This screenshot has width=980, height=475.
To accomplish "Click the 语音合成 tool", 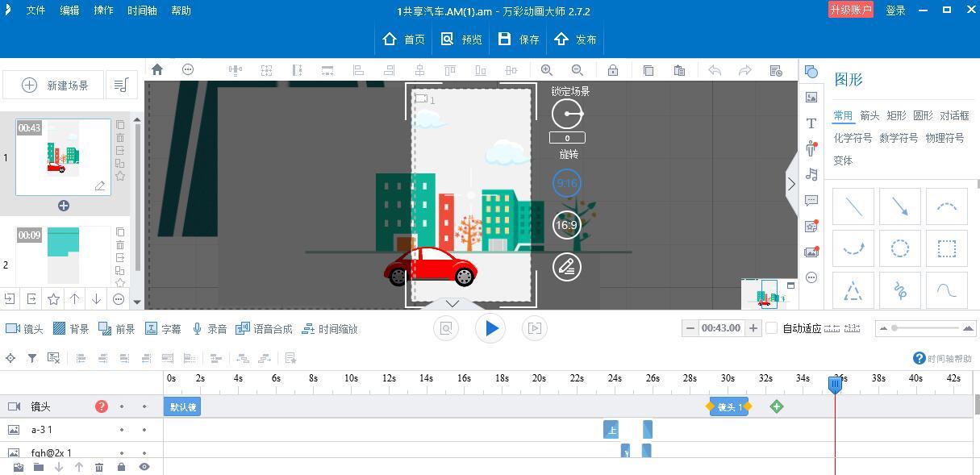I will [263, 329].
